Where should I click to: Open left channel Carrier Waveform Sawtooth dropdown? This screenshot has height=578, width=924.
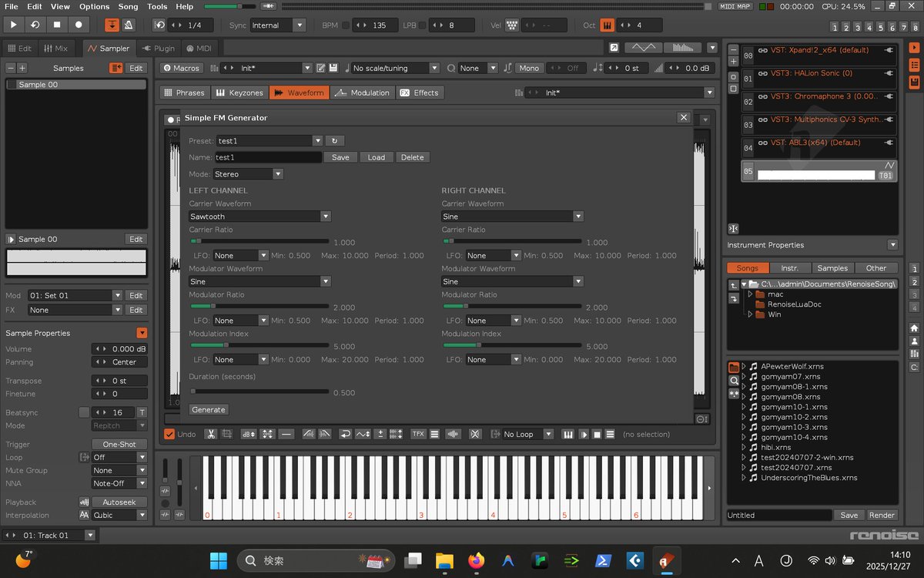pos(260,217)
